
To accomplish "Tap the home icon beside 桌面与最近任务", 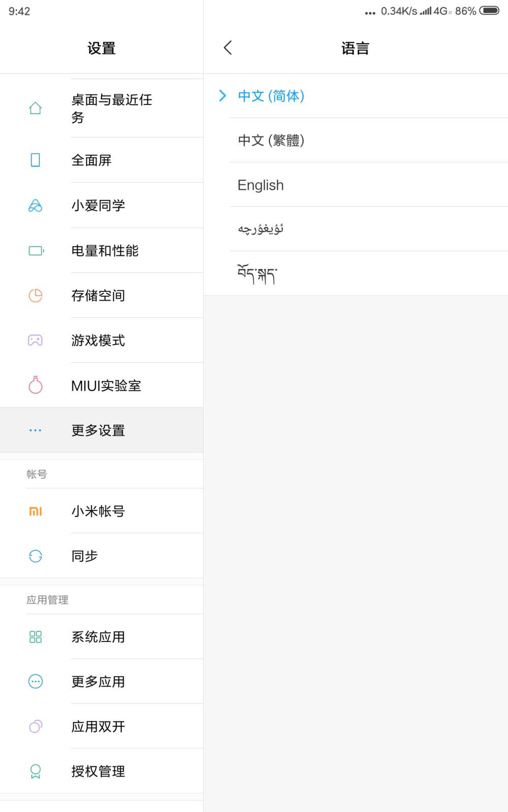I will [x=35, y=108].
